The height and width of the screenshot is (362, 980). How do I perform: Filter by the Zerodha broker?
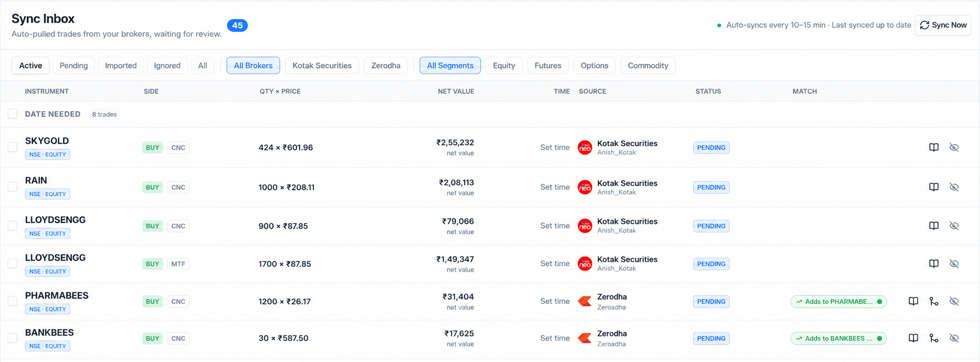coord(386,66)
